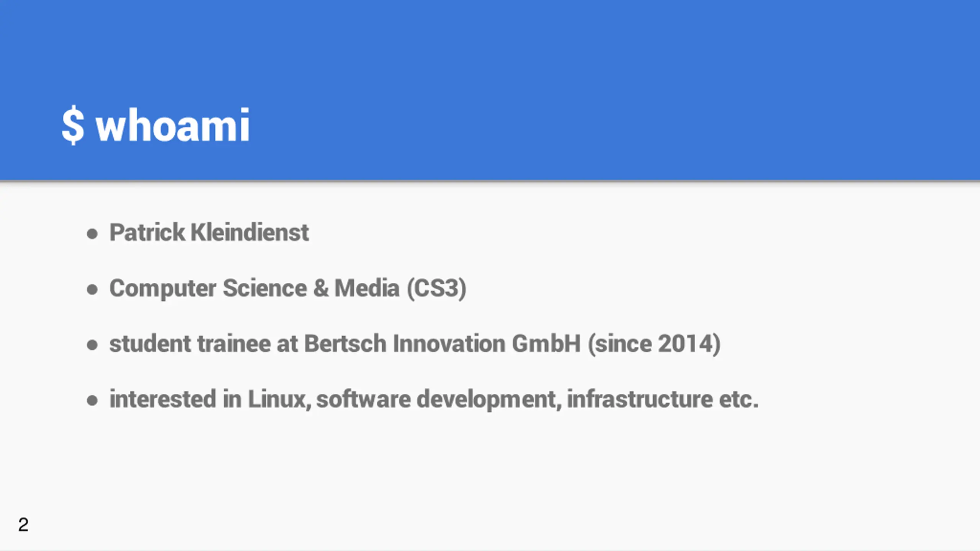Click the "$ whoami" slide title
The height and width of the screenshot is (551, 980).
(155, 125)
